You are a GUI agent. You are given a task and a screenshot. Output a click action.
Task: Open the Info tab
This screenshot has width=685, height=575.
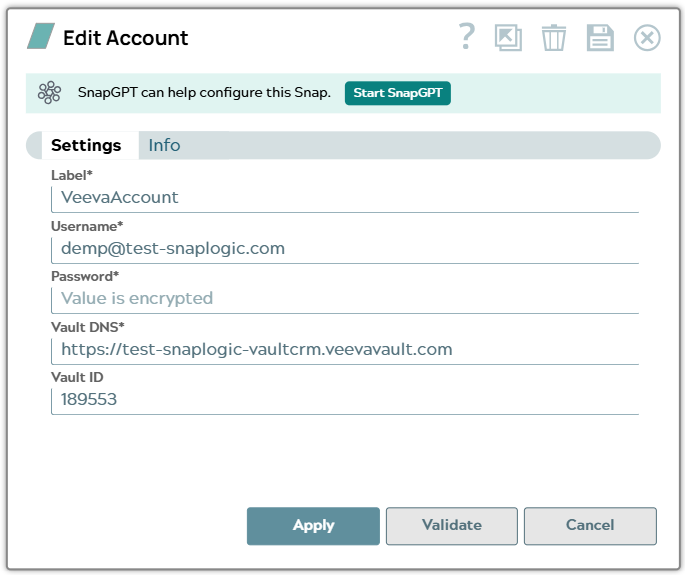(164, 145)
